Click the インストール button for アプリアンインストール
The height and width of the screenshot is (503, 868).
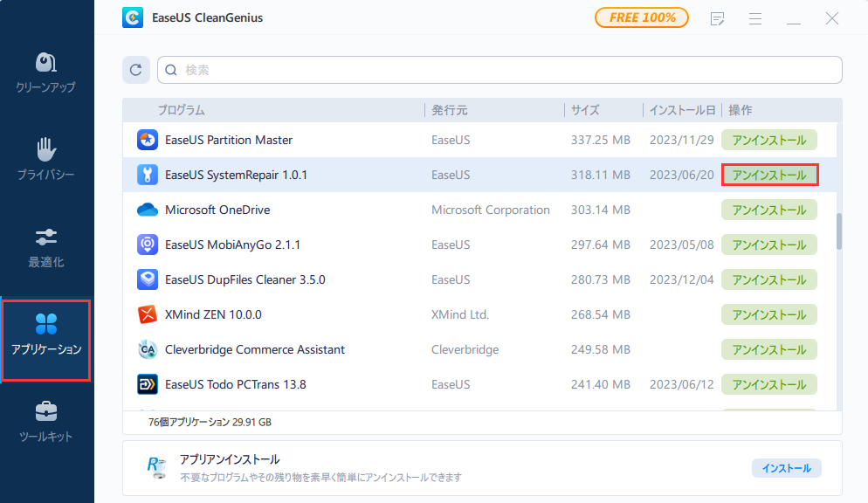786,468
